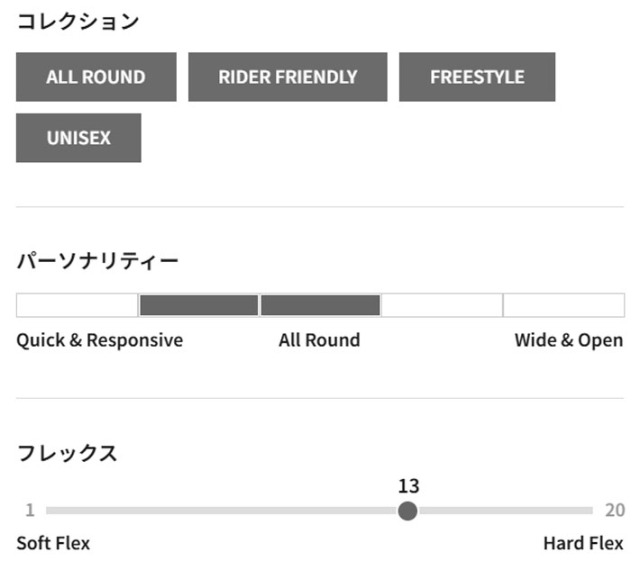This screenshot has height=588, width=640.
Task: Select the second filled personality segment
Action: tap(198, 305)
